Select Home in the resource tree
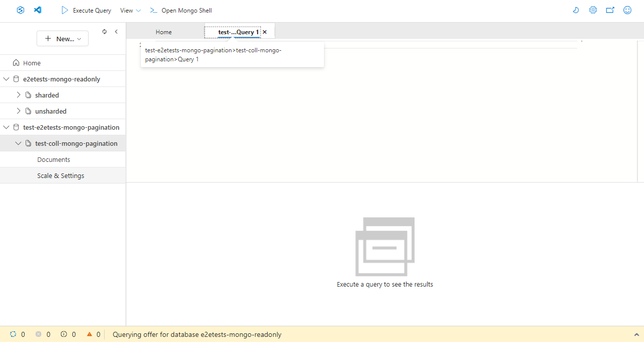The image size is (644, 362). click(32, 63)
